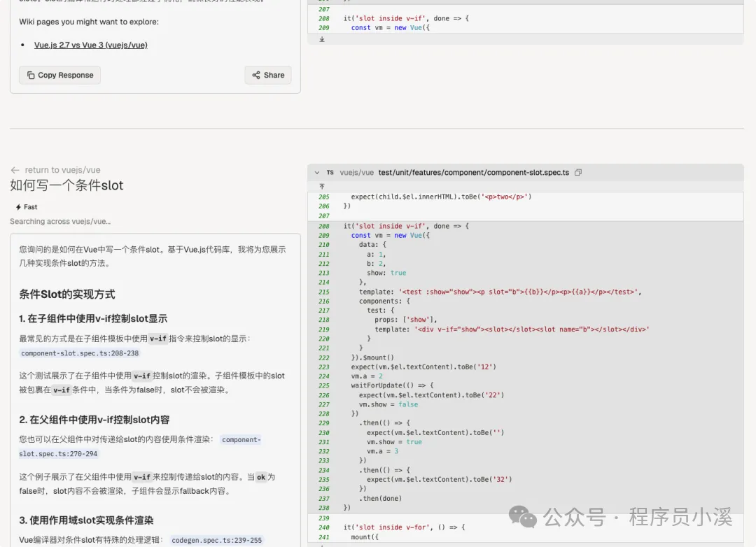Click the TS file type icon
This screenshot has width=756, height=547.
[x=330, y=172]
